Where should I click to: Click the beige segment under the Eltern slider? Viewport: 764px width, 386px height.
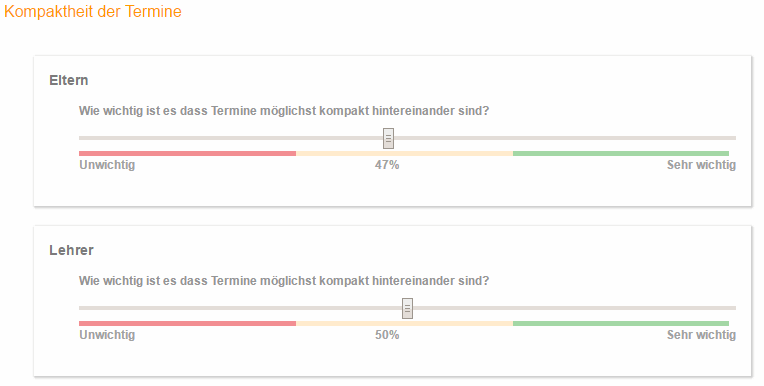pos(404,154)
